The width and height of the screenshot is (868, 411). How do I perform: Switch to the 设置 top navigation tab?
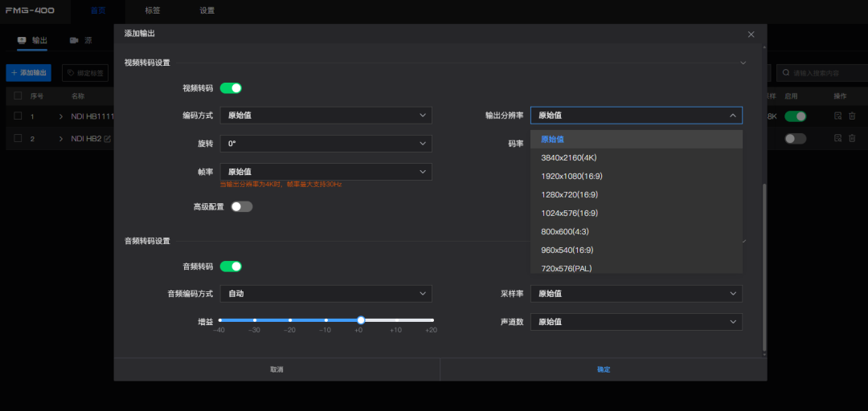pos(207,10)
